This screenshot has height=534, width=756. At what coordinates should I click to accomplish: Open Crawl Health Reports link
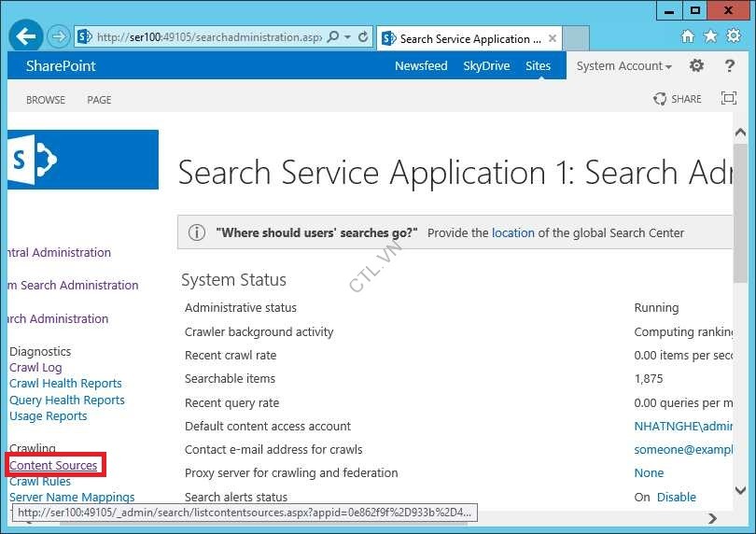tap(65, 384)
